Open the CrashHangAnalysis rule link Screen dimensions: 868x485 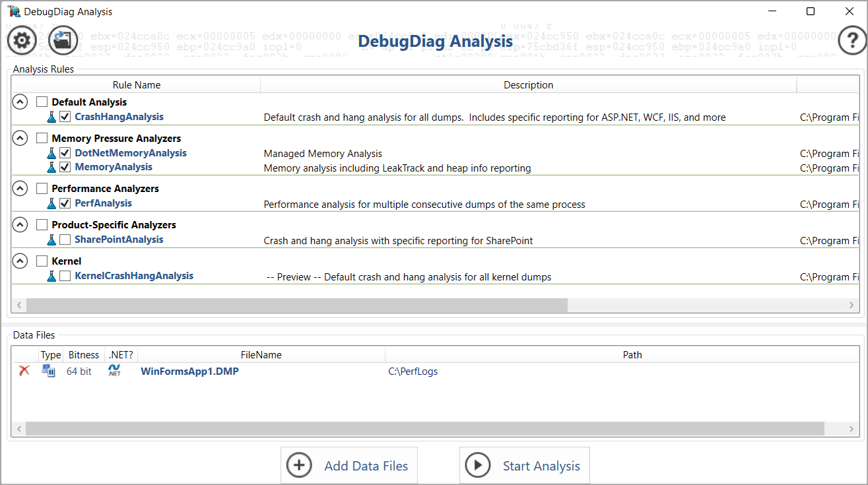click(x=119, y=117)
